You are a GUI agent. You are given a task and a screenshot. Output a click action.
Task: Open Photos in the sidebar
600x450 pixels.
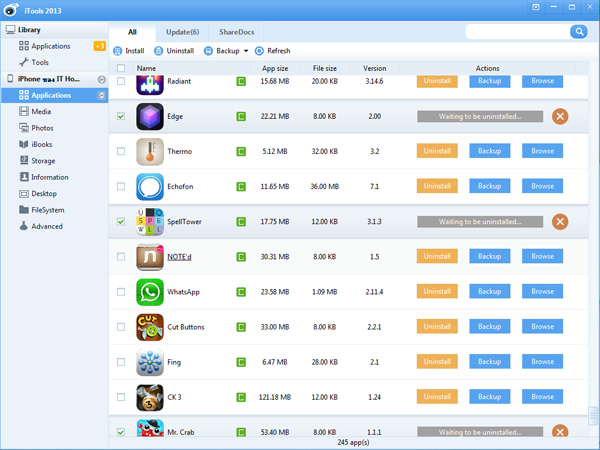coord(42,128)
